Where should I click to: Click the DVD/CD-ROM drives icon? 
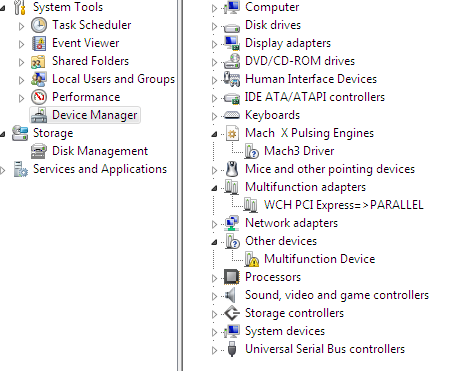click(232, 61)
